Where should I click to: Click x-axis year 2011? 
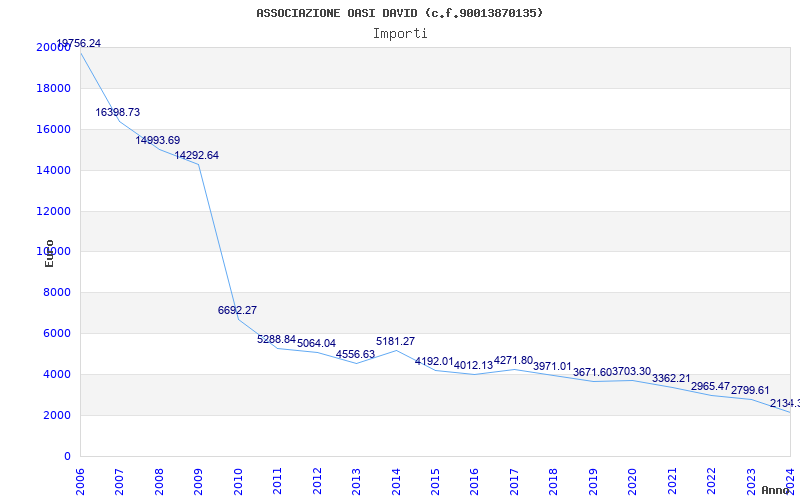pyautogui.click(x=277, y=481)
